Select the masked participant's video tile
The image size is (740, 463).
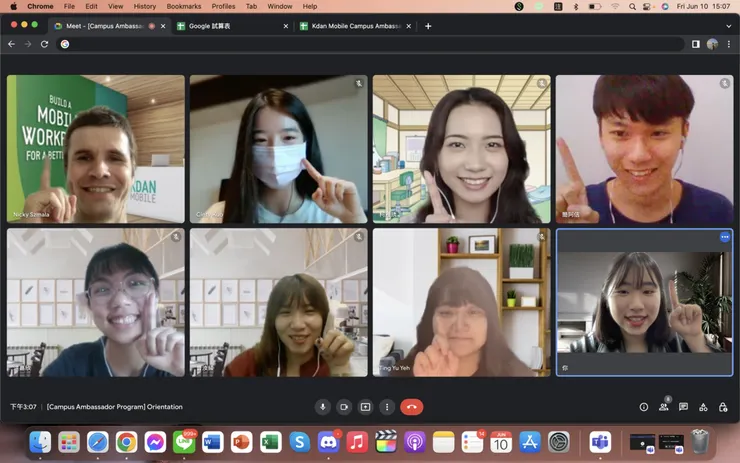pyautogui.click(x=278, y=149)
